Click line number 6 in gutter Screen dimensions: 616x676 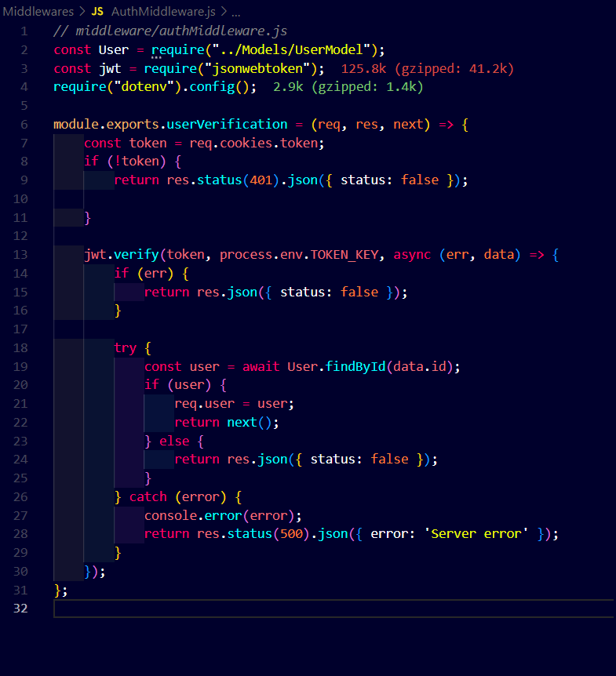24,125
